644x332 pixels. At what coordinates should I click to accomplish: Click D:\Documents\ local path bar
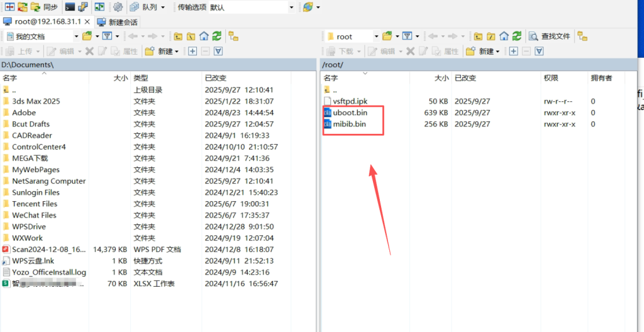(x=158, y=65)
